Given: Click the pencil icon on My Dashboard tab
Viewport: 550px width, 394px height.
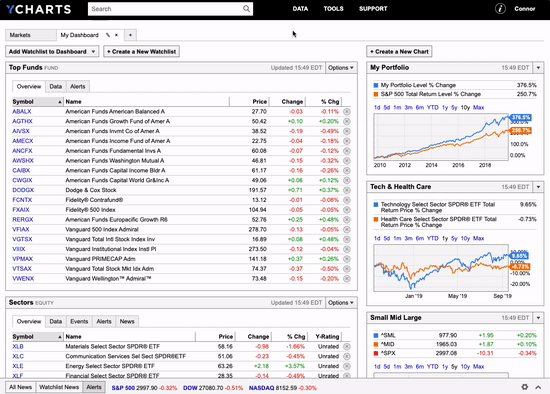Looking at the screenshot, I should click(x=108, y=35).
